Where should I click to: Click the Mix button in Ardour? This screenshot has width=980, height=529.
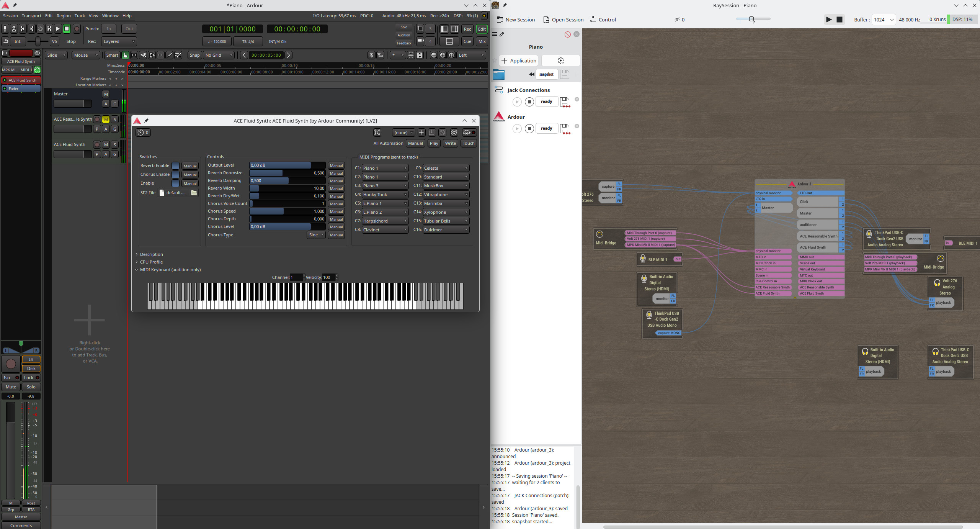pyautogui.click(x=482, y=41)
